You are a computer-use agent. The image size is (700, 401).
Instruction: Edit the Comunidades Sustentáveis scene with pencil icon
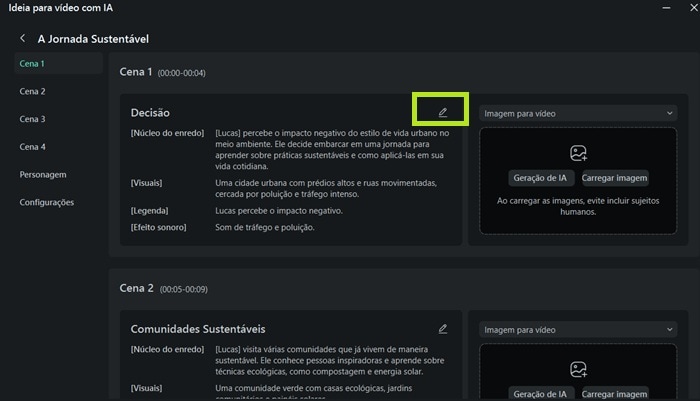point(442,329)
